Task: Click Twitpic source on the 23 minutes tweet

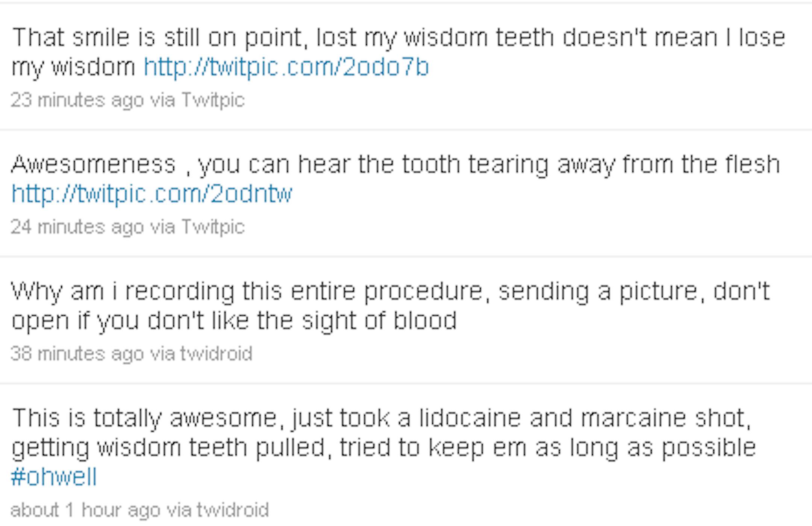Action: coord(213,100)
